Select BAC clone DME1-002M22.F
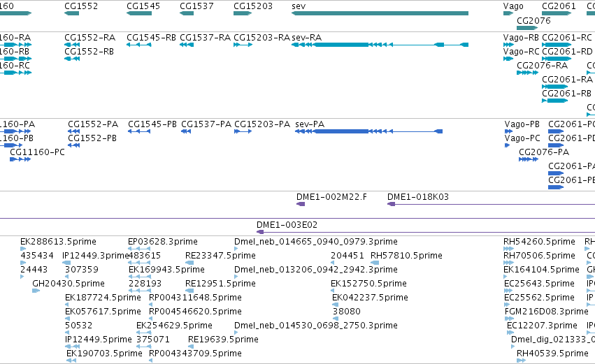This screenshot has width=595, height=364. [x=301, y=205]
